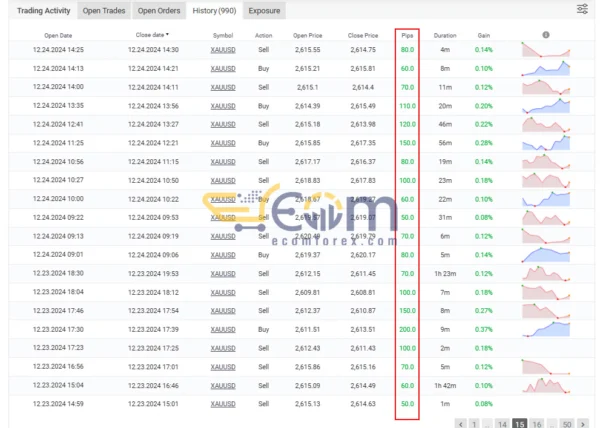Select open date 12.23.2024 17:23
Image resolution: width=600 pixels, height=428 pixels.
(58, 348)
